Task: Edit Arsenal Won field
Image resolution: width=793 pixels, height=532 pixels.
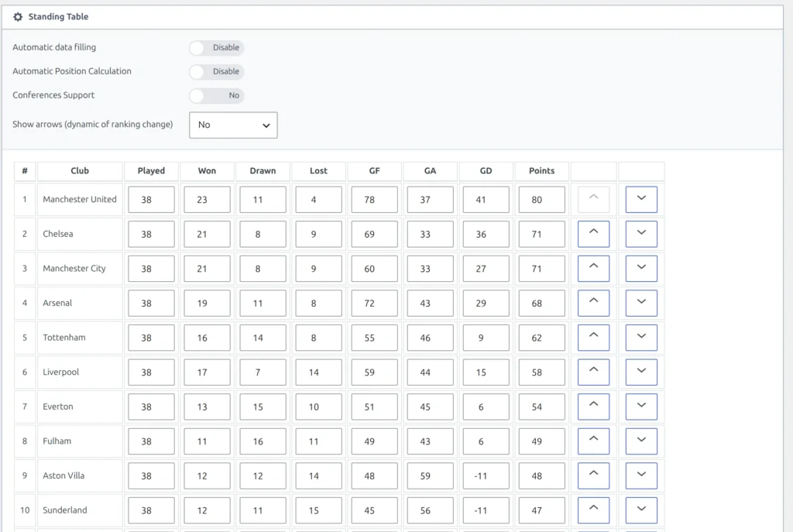Action: (x=207, y=303)
